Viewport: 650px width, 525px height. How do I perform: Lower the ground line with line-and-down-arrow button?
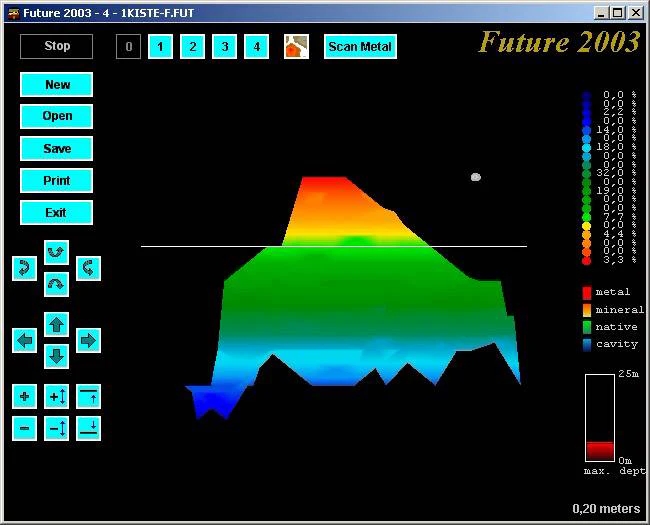click(88, 428)
